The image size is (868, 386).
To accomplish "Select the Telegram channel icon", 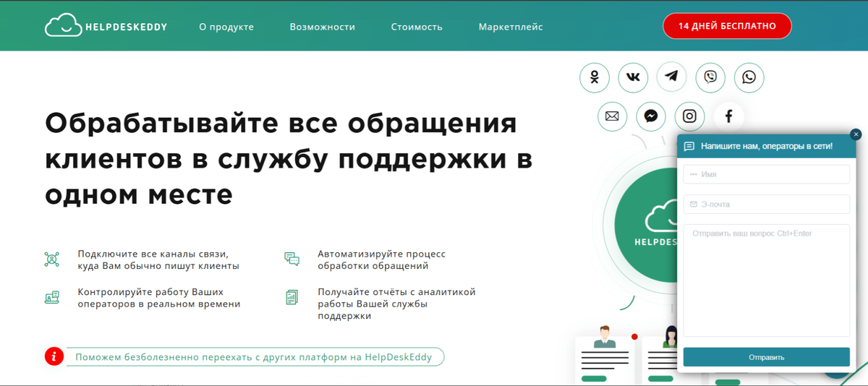I will 671,76.
